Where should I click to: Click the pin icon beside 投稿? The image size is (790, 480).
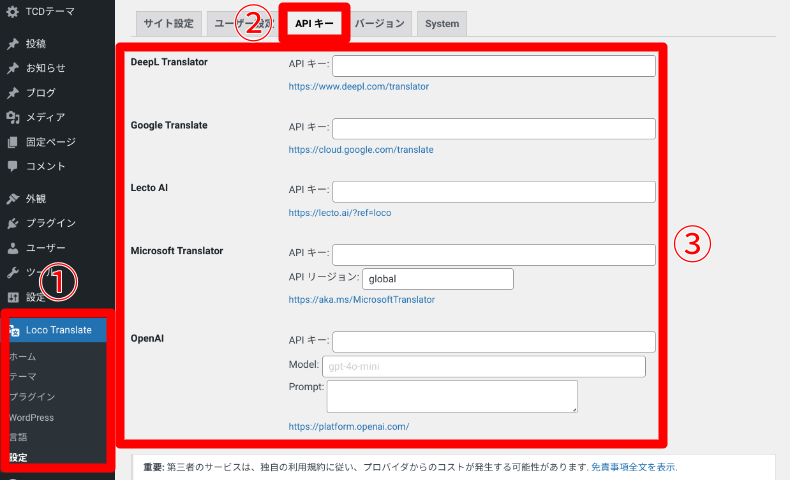tap(13, 44)
